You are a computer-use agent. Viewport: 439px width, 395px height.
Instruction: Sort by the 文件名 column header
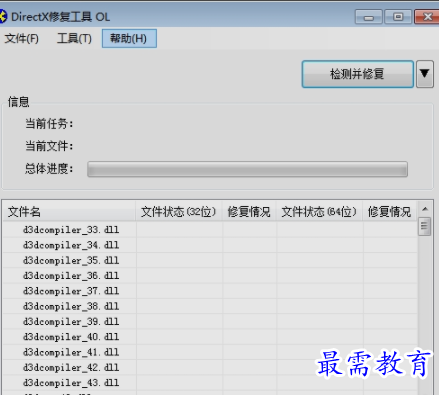pos(69,211)
